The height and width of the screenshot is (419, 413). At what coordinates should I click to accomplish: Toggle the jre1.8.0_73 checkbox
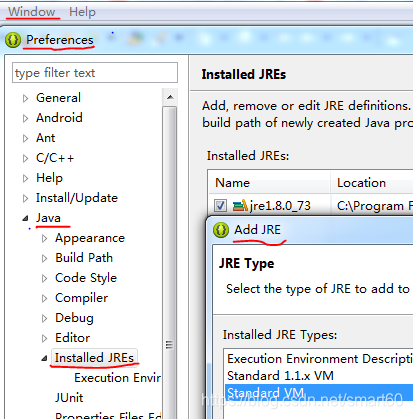[220, 206]
